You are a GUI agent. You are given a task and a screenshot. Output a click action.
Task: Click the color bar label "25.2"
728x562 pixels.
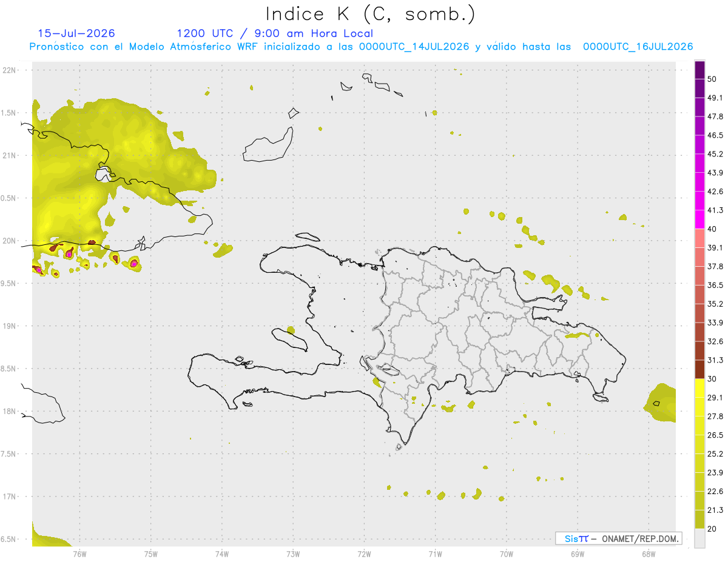716,454
